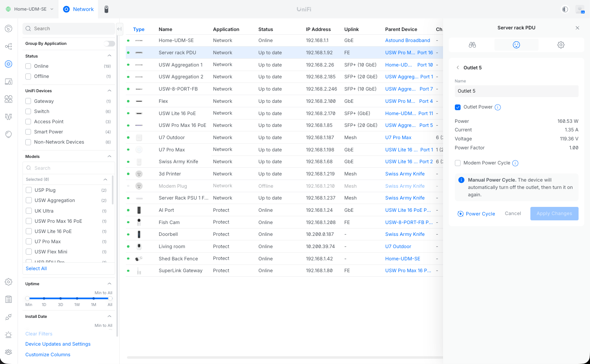The height and width of the screenshot is (364, 590).
Task: Go back using arrow beside Outlet 5
Action: pyautogui.click(x=458, y=68)
